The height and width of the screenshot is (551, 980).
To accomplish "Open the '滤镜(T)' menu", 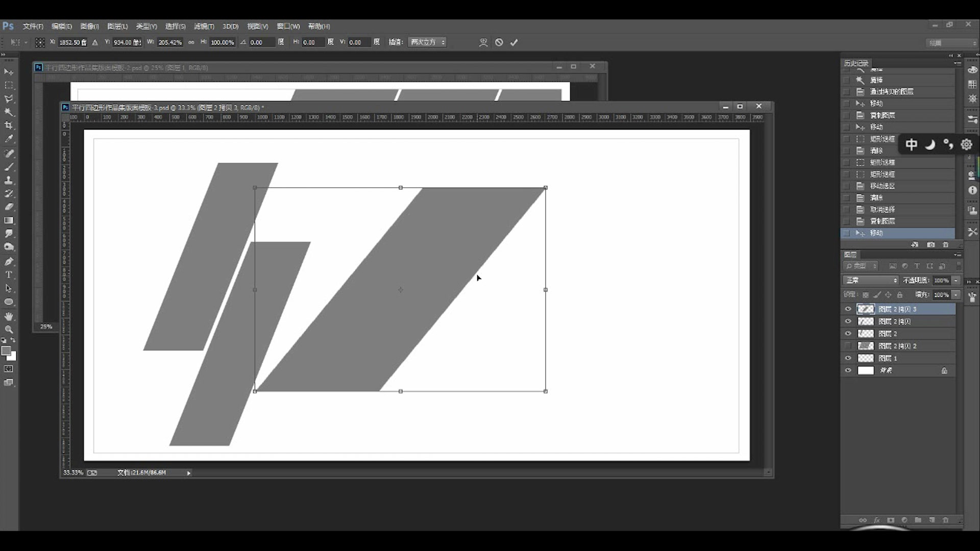I will pos(204,26).
